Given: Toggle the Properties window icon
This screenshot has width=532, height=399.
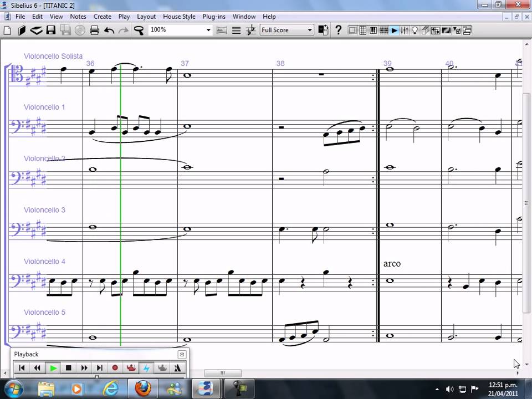Looking at the screenshot, I should 457,30.
